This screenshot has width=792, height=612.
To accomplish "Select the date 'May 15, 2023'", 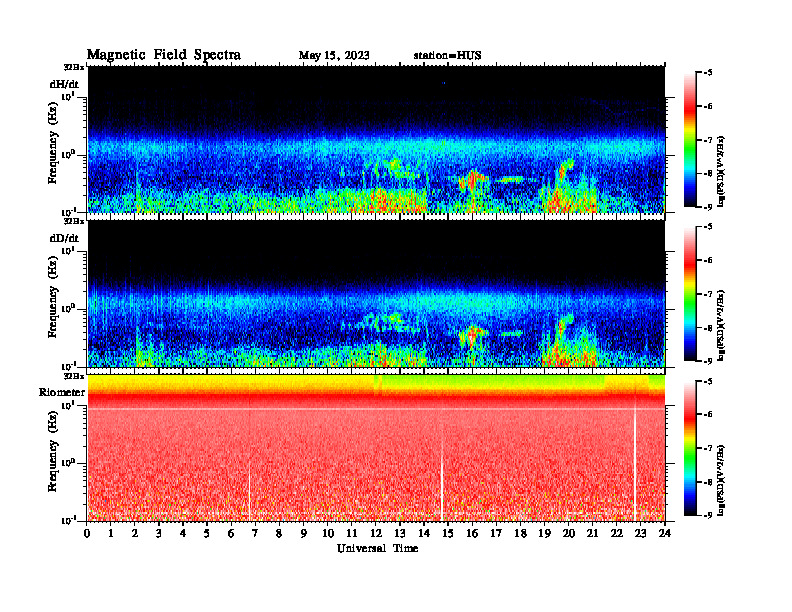I will click(334, 56).
